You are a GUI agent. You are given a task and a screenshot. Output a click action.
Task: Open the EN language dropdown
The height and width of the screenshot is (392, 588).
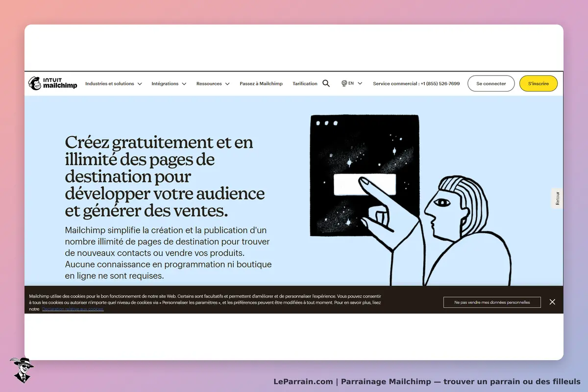click(355, 83)
